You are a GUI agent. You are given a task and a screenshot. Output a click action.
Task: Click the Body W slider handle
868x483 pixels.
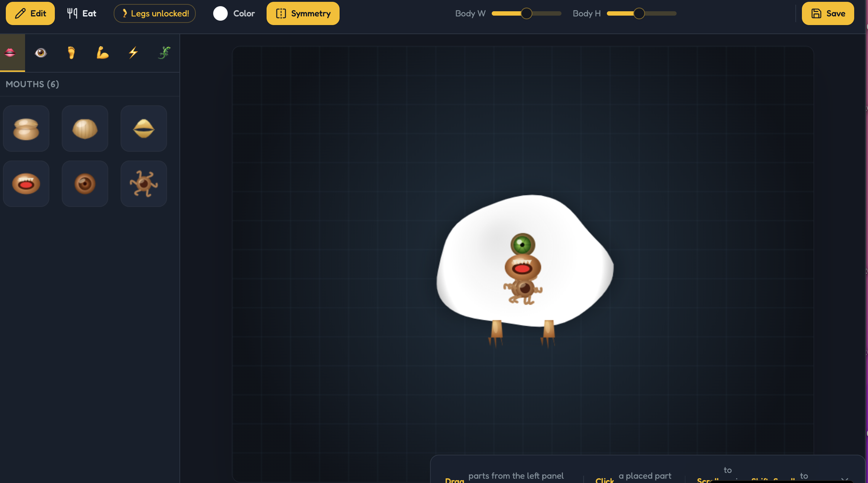526,13
